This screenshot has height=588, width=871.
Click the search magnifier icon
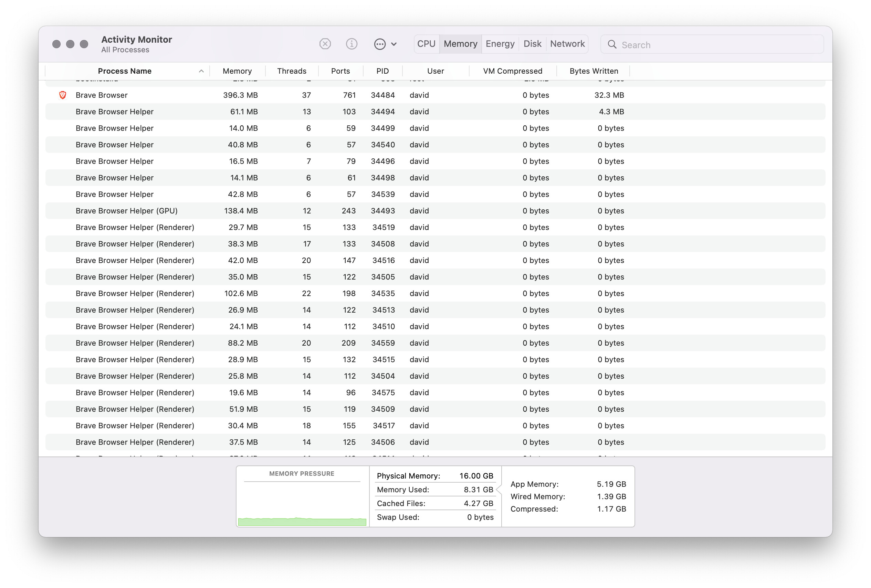pos(612,45)
